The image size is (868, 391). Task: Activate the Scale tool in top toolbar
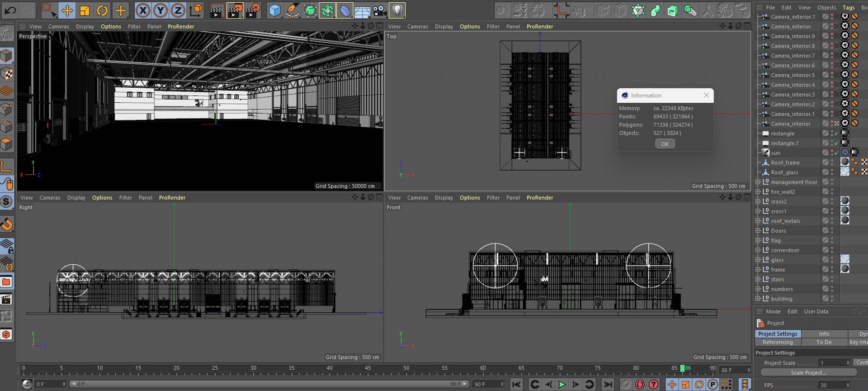[x=85, y=10]
